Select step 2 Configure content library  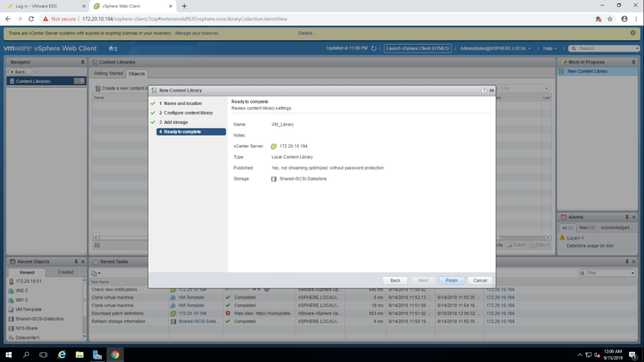tap(188, 112)
